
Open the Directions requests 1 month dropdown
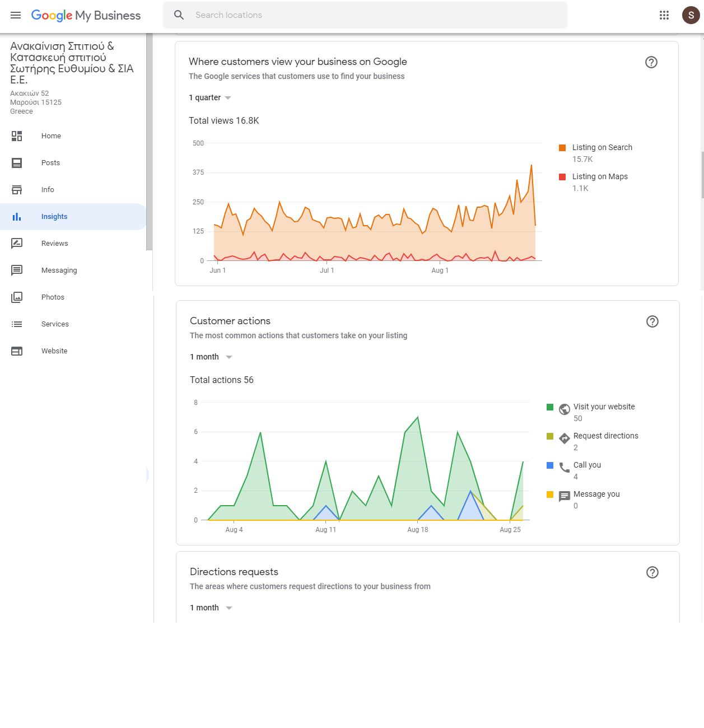tap(211, 608)
